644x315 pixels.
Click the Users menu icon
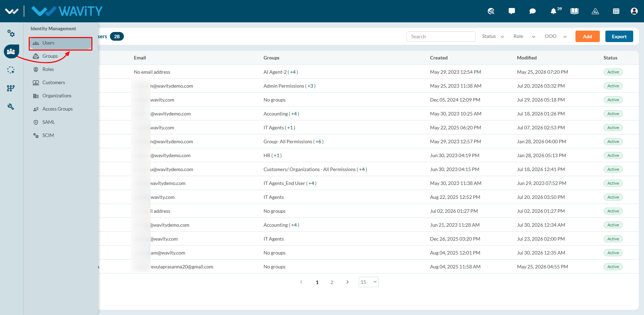[36, 43]
